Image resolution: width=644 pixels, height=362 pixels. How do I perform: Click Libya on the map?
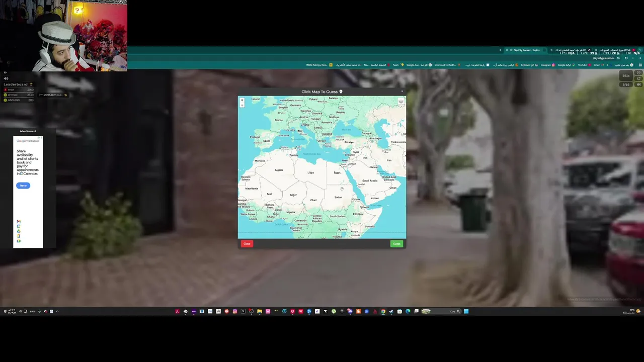pyautogui.click(x=311, y=172)
